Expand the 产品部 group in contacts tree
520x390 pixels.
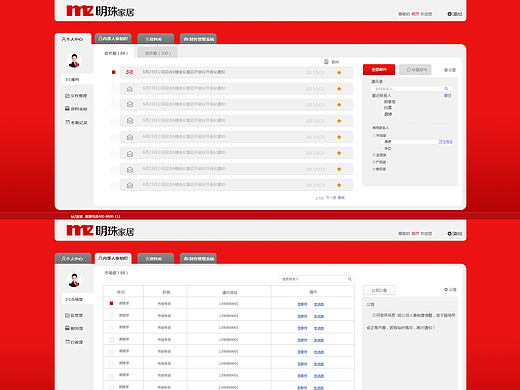(x=374, y=162)
